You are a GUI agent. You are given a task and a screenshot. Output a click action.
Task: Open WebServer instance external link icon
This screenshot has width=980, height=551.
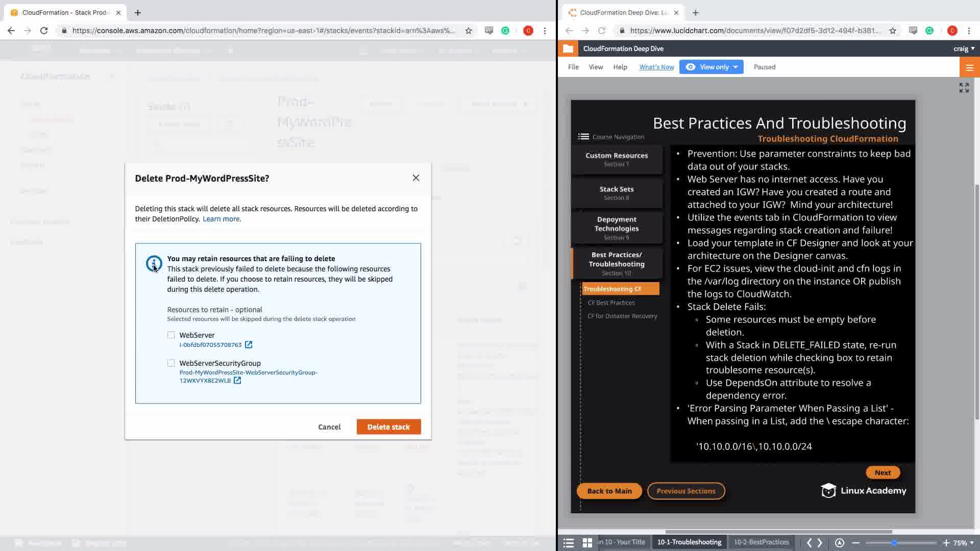(249, 345)
